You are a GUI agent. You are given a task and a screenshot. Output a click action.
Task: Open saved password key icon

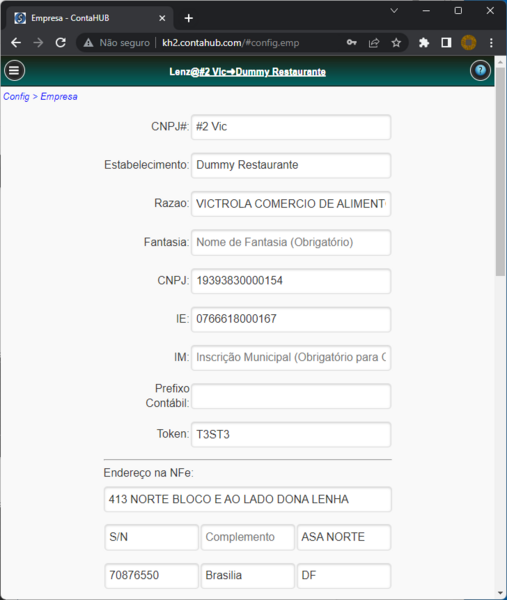[x=352, y=42]
